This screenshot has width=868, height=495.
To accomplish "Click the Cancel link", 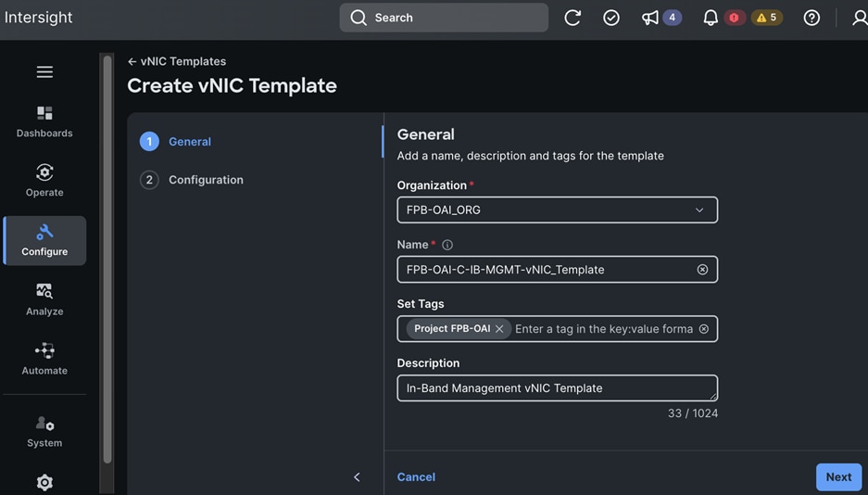I will [x=416, y=476].
